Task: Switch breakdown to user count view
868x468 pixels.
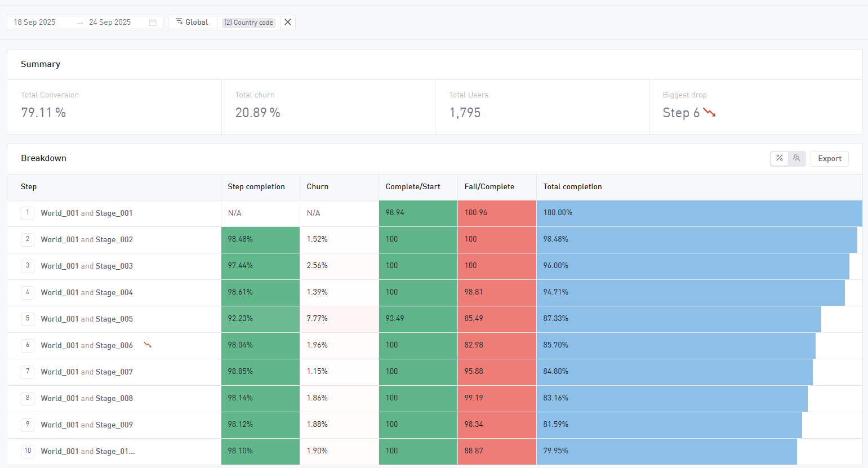Action: click(796, 158)
